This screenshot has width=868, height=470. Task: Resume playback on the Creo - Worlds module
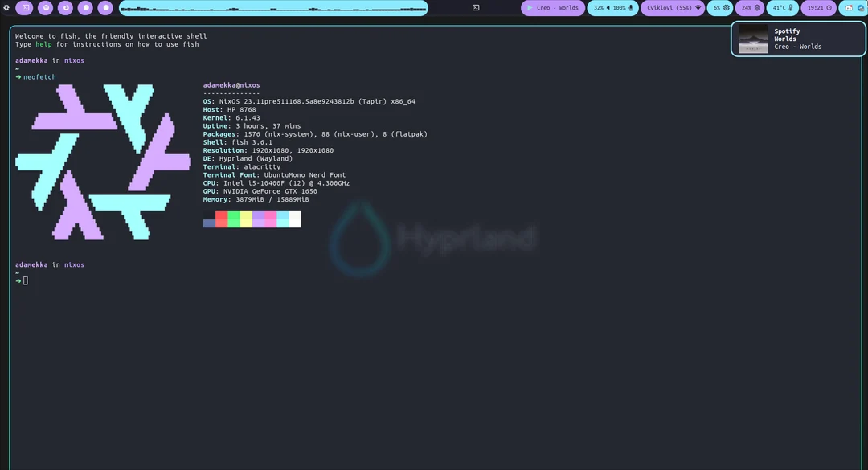[x=530, y=7]
